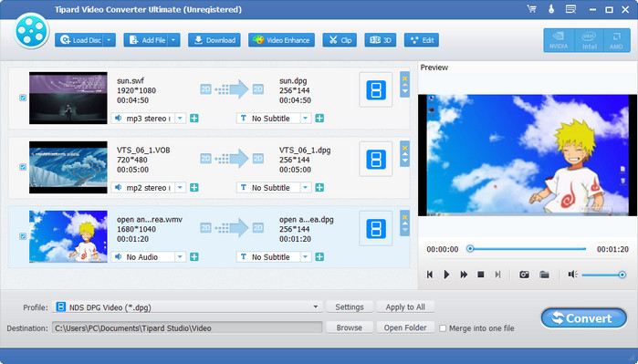Open the Edit tool
The width and height of the screenshot is (638, 364).
(x=422, y=40)
